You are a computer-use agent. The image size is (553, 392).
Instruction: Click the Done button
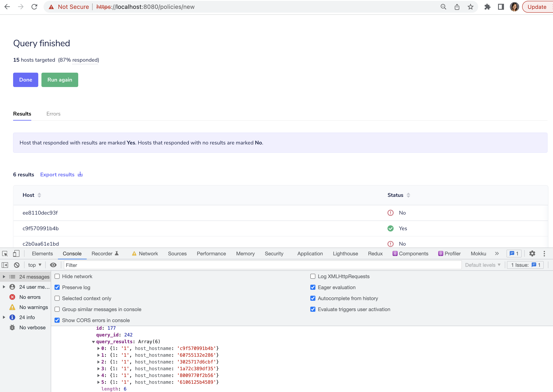tap(26, 80)
